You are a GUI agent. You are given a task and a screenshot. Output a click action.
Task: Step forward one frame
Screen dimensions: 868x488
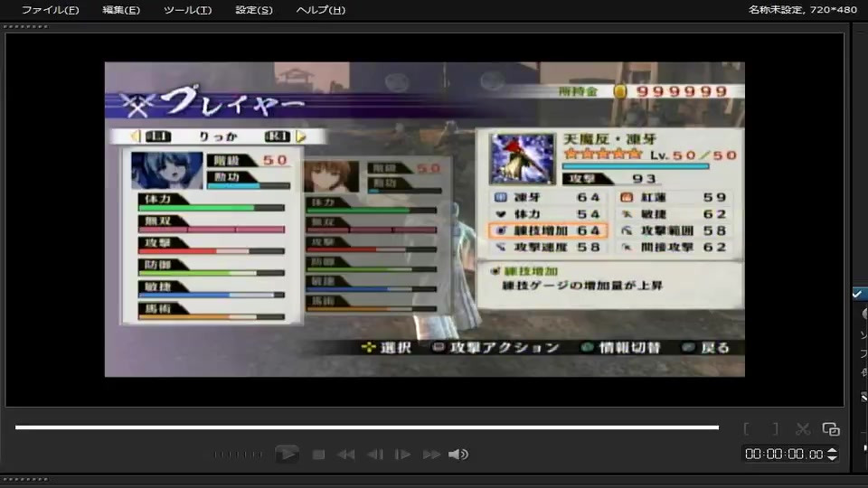[x=402, y=455]
